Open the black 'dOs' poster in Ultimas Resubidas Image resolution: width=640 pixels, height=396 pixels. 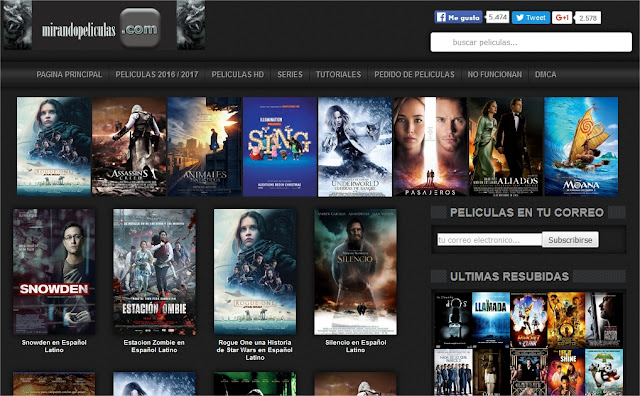coord(453,320)
